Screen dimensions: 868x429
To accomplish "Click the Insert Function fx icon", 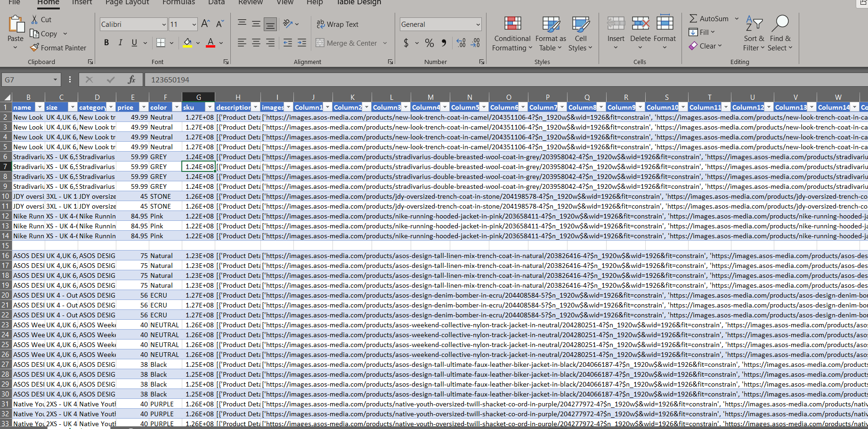I will 132,80.
